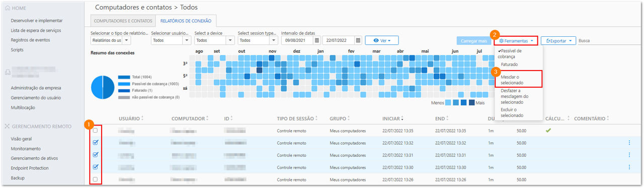The height and width of the screenshot is (188, 644).
Task: Click the HOME section icon in sidebar
Action: click(x=7, y=8)
